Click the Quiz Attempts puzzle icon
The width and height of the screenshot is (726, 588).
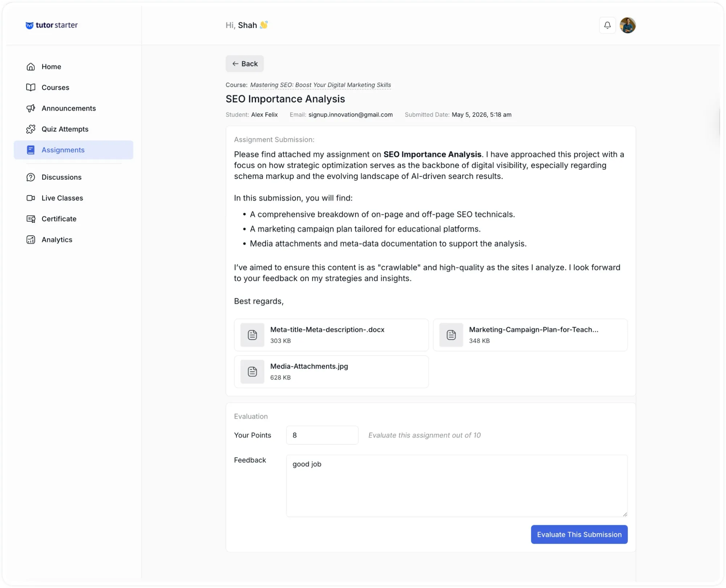[31, 129]
